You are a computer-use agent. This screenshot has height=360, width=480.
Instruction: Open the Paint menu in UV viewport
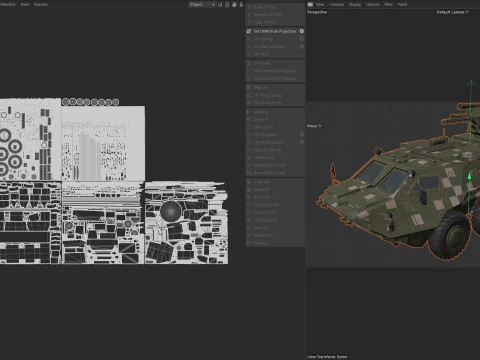click(x=25, y=4)
